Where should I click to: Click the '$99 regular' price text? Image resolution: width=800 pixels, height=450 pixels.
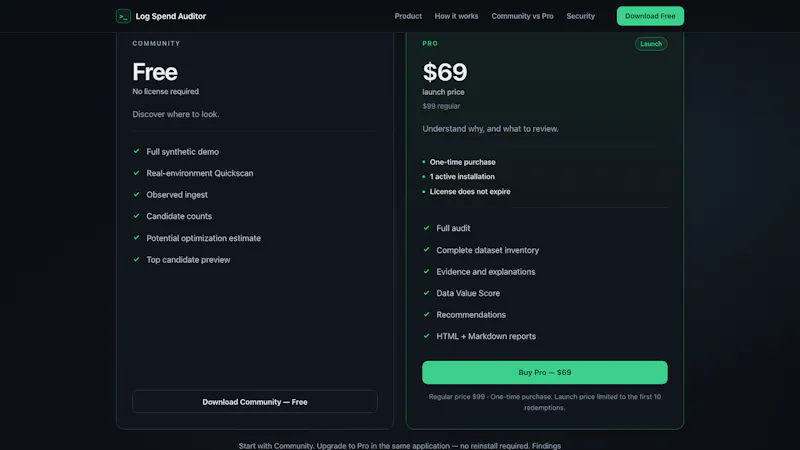tap(441, 106)
